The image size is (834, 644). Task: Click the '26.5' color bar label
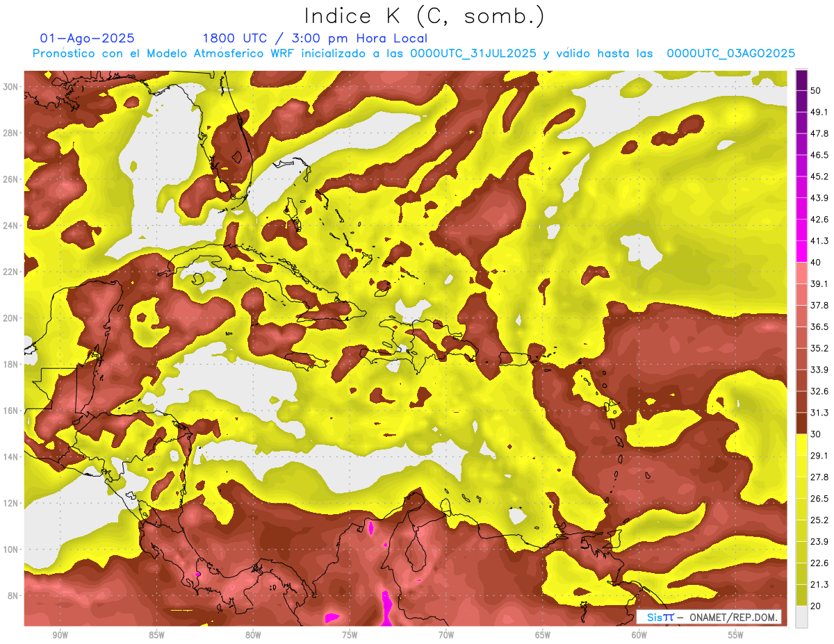coord(819,499)
